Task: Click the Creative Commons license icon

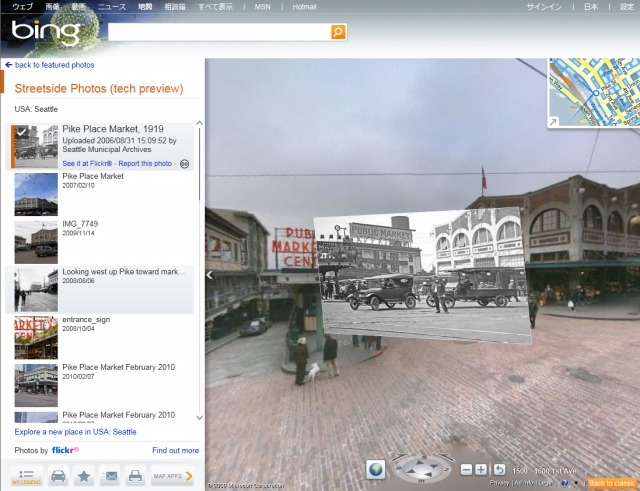Action: 184,164
